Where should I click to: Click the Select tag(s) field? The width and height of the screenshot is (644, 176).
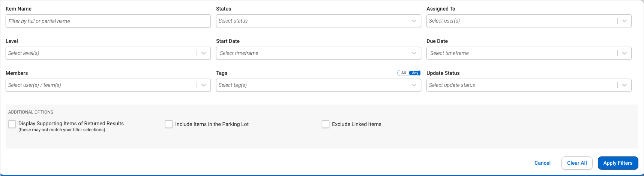[x=311, y=85]
